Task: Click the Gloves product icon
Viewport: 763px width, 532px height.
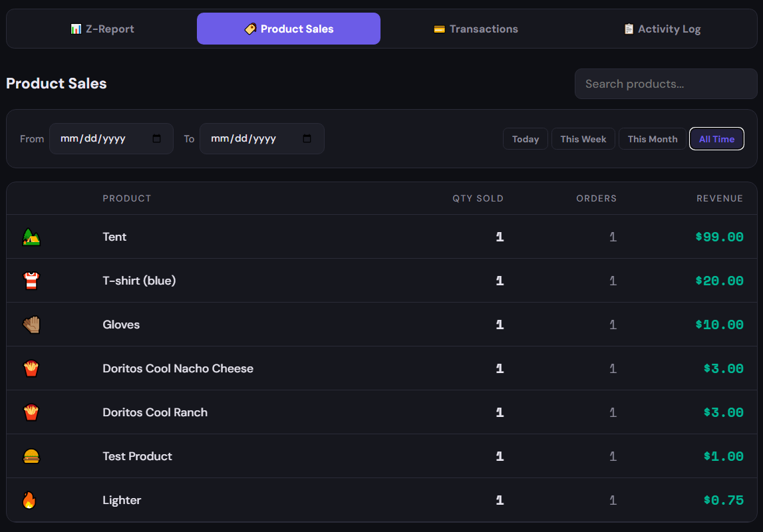Action: [x=31, y=325]
